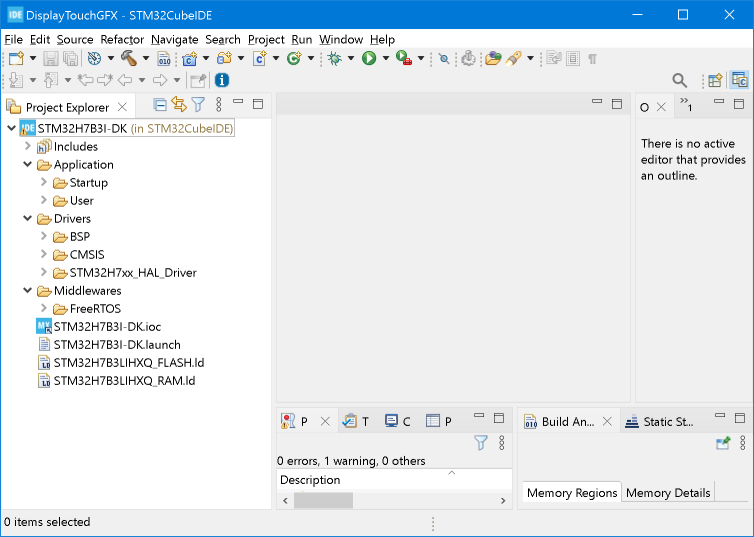Maximize the editor area
The height and width of the screenshot is (537, 754).
click(617, 104)
